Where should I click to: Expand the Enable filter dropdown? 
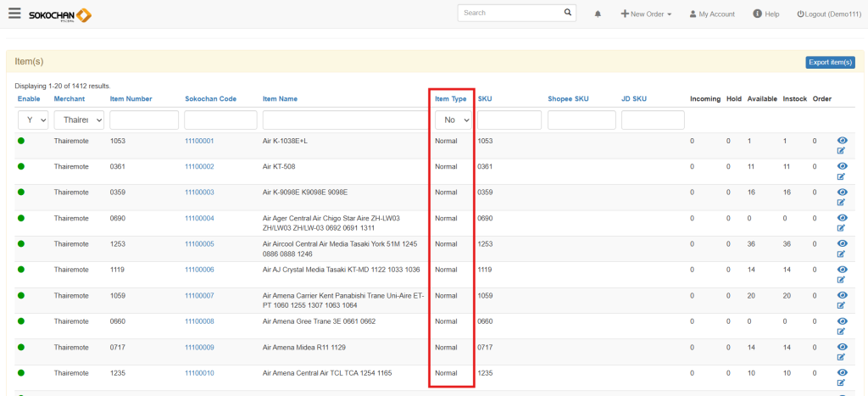[x=32, y=120]
